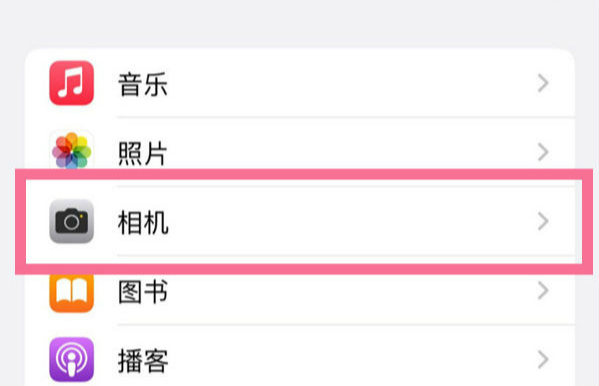Tap the orange Books app icon
This screenshot has width=599, height=386.
pos(71,292)
